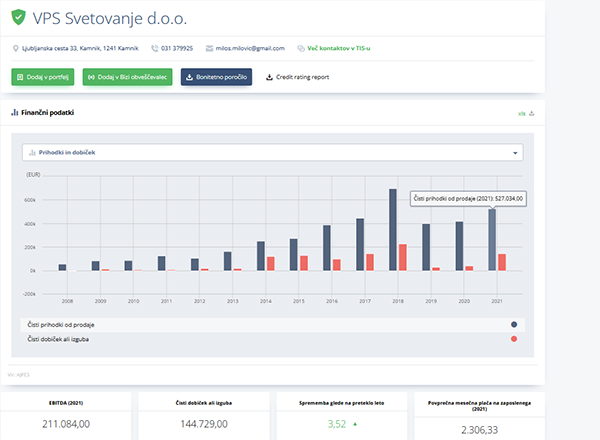Click the green shield verification icon
Viewport: 600px width, 440px height.
click(x=17, y=18)
